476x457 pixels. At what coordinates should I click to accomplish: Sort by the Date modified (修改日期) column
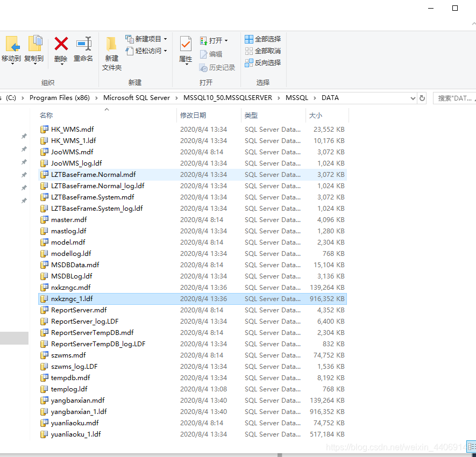click(193, 115)
